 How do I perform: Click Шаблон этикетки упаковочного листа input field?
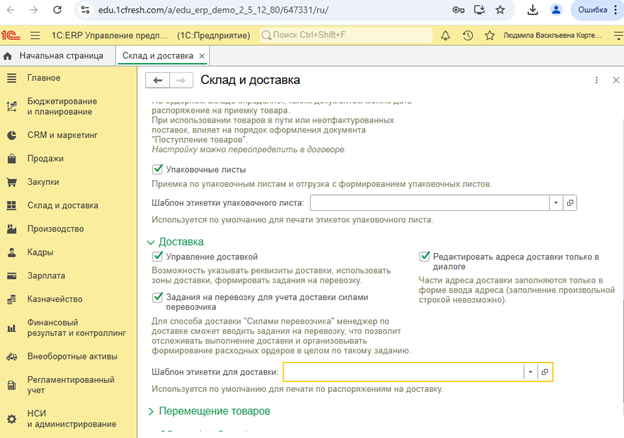click(430, 203)
